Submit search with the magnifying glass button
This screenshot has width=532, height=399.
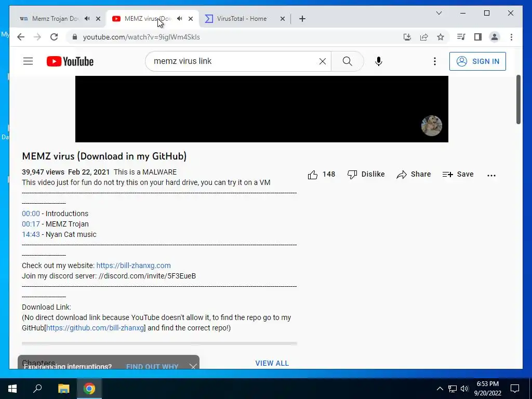347,61
